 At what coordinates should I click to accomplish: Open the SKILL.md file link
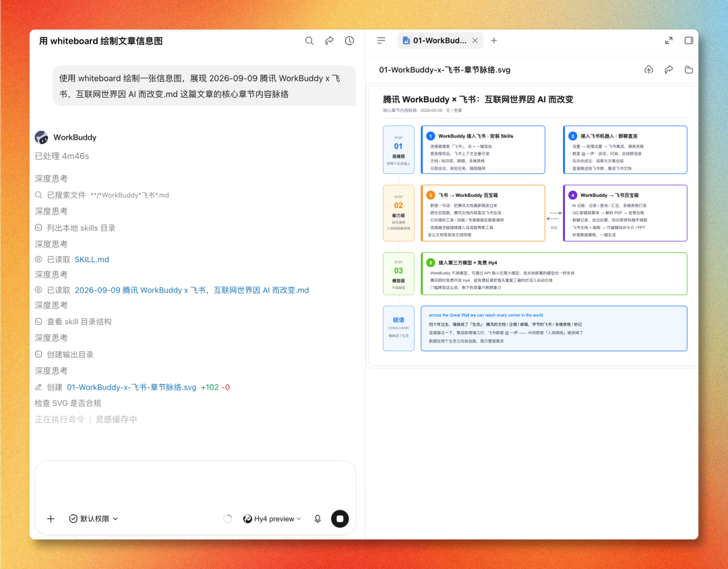[x=92, y=260]
